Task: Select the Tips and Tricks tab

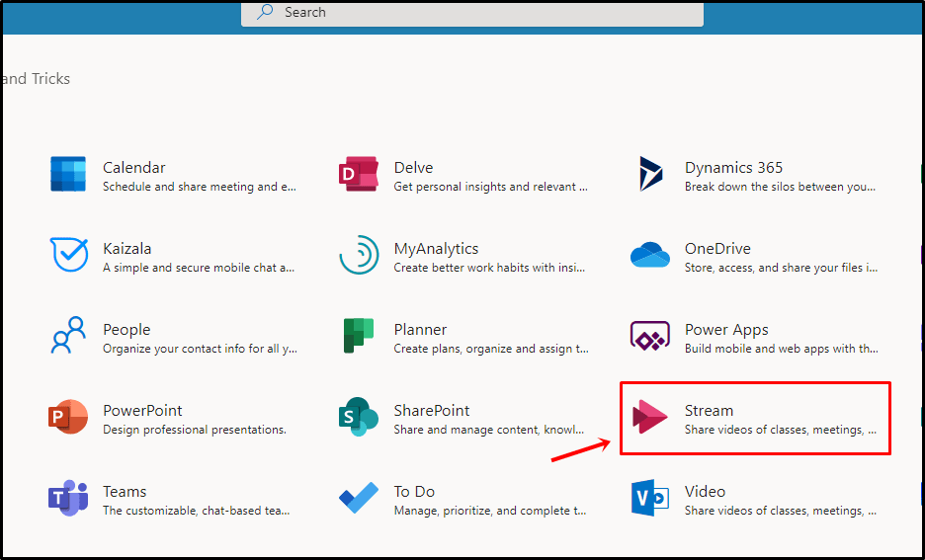Action: click(x=36, y=79)
